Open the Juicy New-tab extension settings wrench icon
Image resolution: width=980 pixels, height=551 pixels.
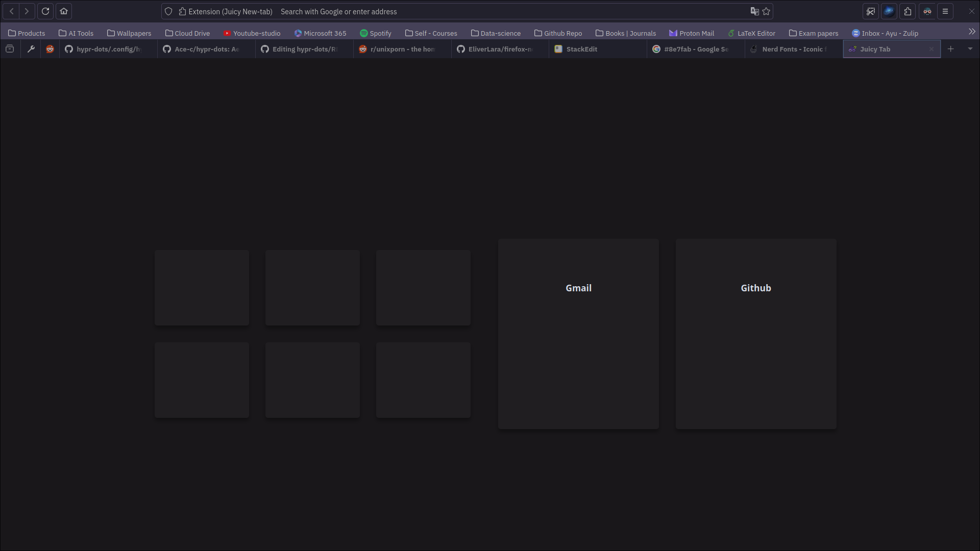(x=31, y=49)
